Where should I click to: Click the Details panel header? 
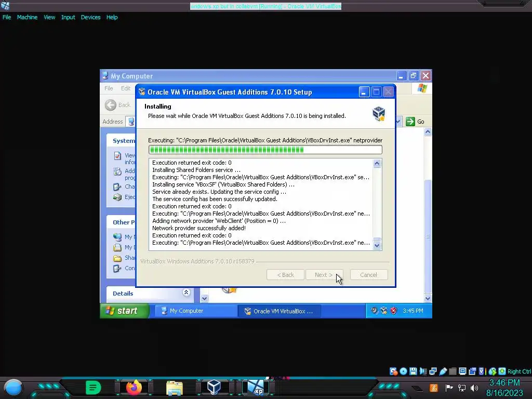[x=150, y=294]
